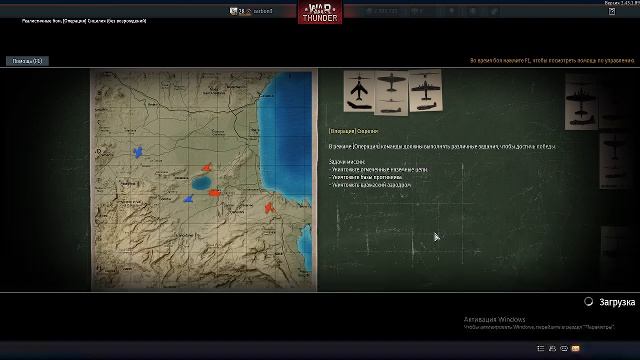Screen dimensions: 640x360
Task: Click the orange F1 controls hint text
Action: click(552, 60)
